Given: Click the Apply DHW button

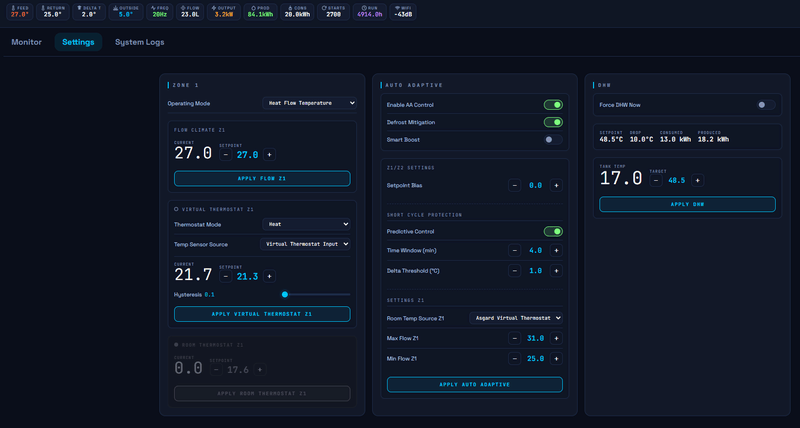Looking at the screenshot, I should (687, 204).
